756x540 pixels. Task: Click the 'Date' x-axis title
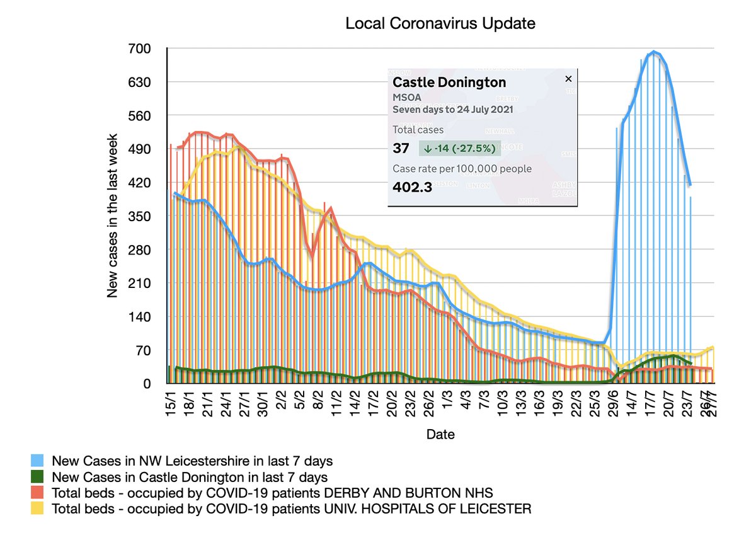pos(440,434)
